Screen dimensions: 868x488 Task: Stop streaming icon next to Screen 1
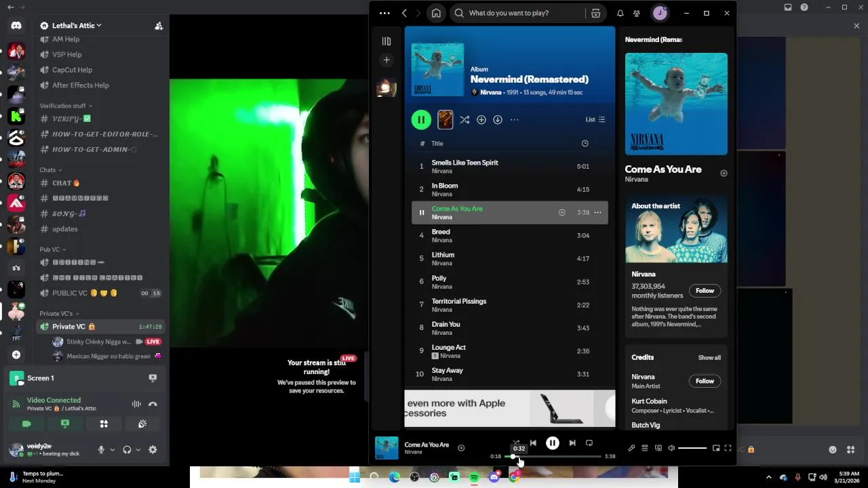[x=153, y=378]
